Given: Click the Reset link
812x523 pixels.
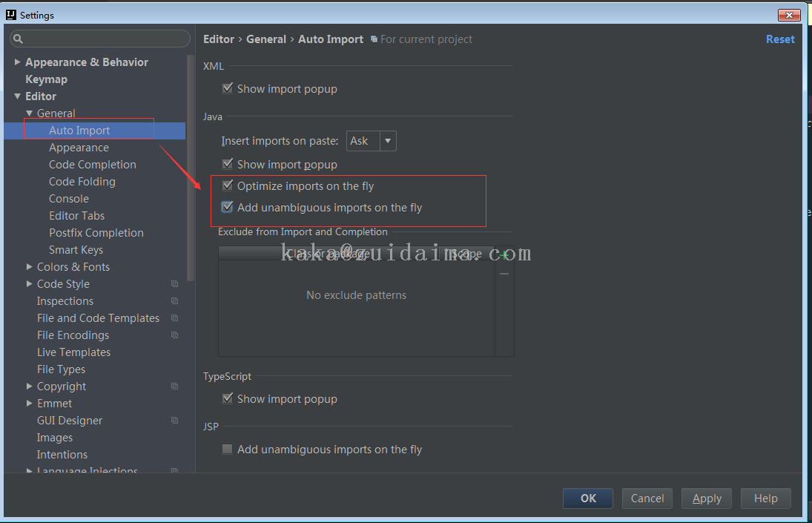Looking at the screenshot, I should [x=780, y=39].
